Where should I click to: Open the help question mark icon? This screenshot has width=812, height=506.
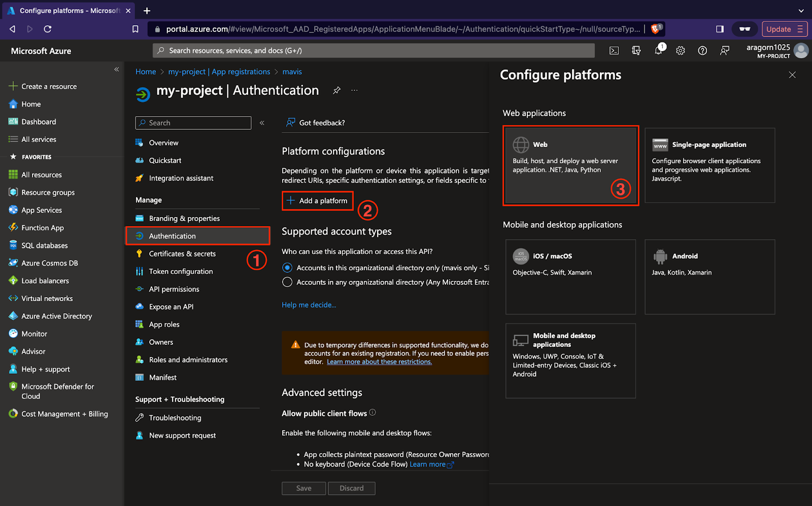click(702, 51)
